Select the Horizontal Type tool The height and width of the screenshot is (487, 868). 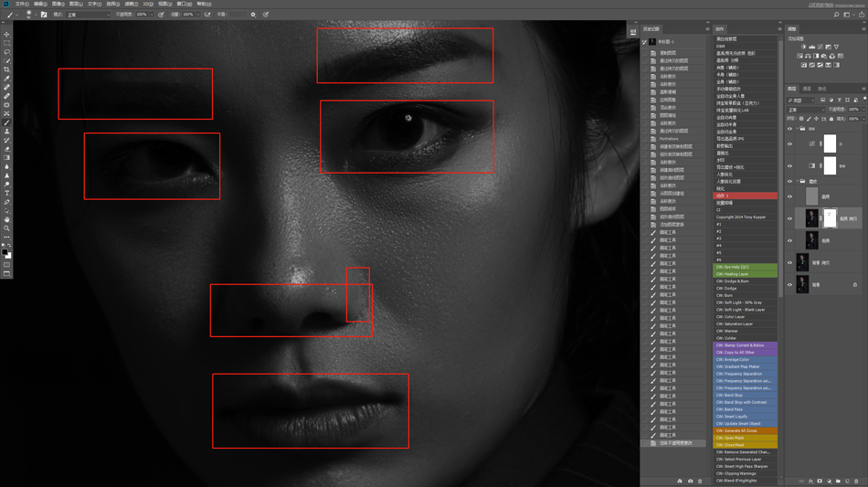[6, 193]
